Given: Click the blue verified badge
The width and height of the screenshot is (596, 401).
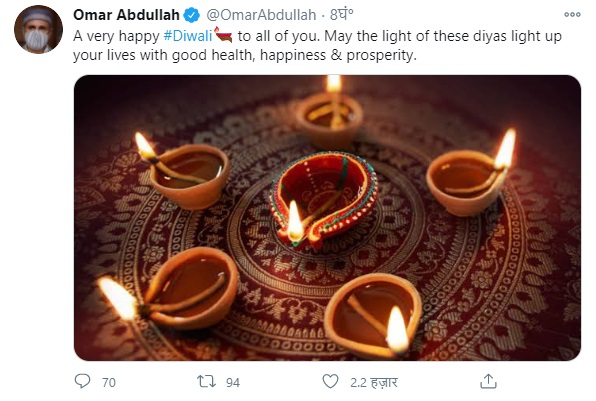Looking at the screenshot, I should (x=192, y=15).
